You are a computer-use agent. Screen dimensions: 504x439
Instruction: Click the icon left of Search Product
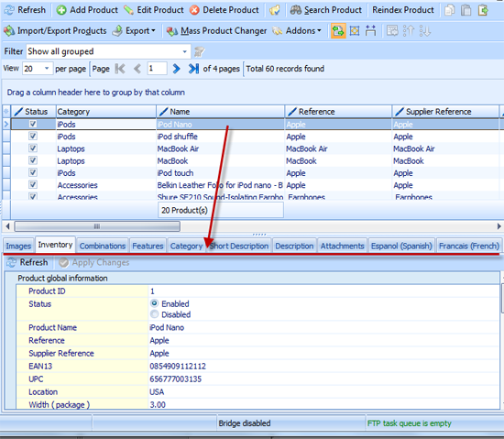click(x=275, y=10)
